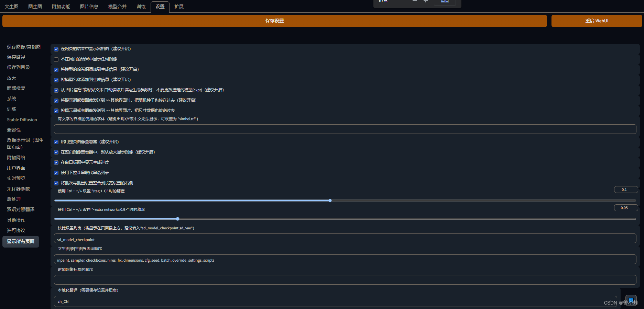Viewport: 644px width, 309px height.
Task: Toggle 在网页的结果中显示宫格图 checkbox
Action: [56, 49]
